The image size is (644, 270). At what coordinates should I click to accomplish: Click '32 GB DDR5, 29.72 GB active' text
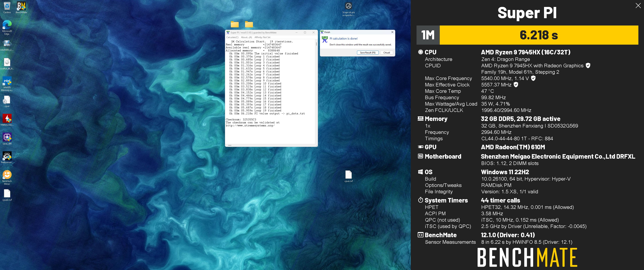tap(520, 119)
